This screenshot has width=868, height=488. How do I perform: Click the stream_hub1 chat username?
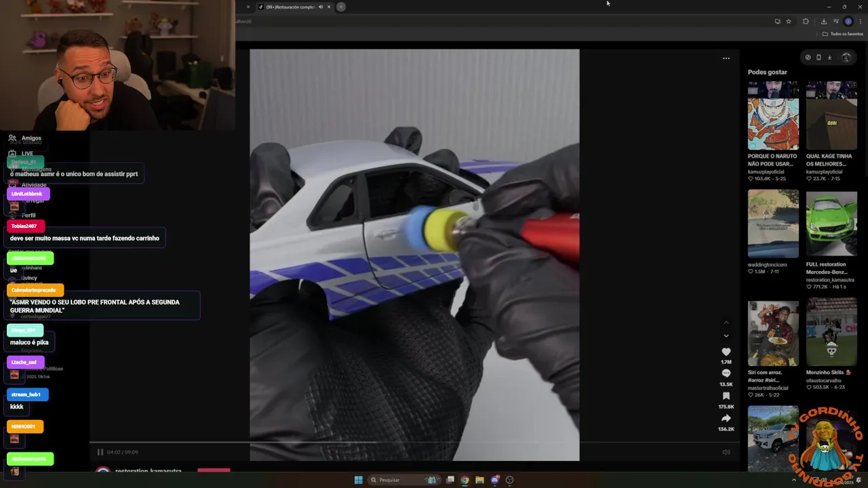point(26,394)
